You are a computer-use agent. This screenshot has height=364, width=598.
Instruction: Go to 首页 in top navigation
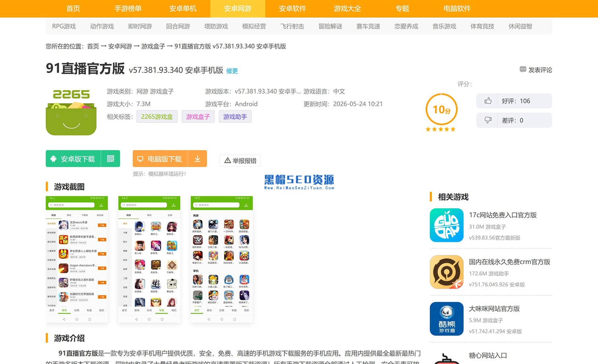pos(73,8)
